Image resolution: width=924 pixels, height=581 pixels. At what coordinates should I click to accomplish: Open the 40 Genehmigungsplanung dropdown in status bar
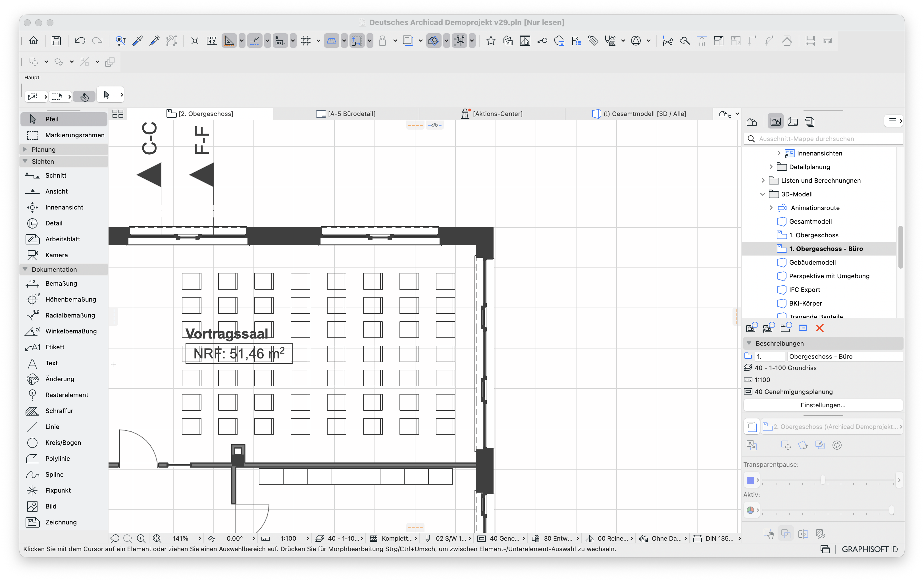501,538
